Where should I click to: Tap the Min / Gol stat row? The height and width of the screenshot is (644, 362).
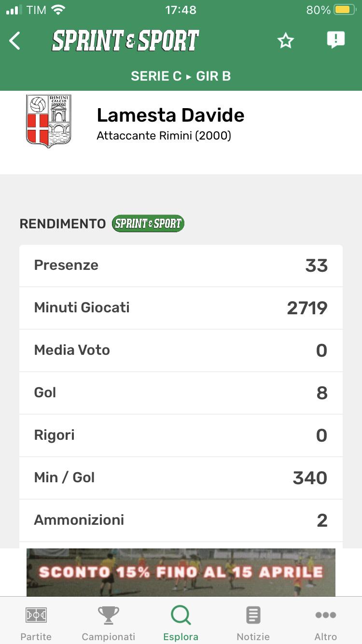tap(181, 478)
